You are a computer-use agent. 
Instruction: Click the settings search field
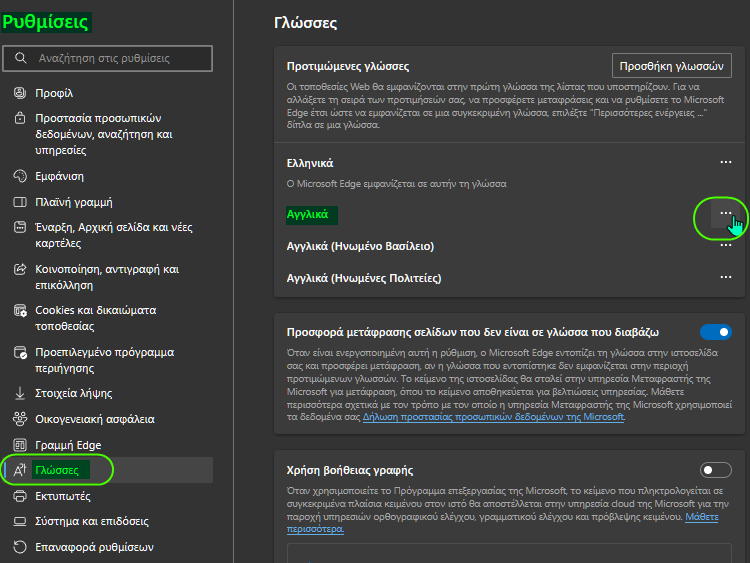click(108, 58)
